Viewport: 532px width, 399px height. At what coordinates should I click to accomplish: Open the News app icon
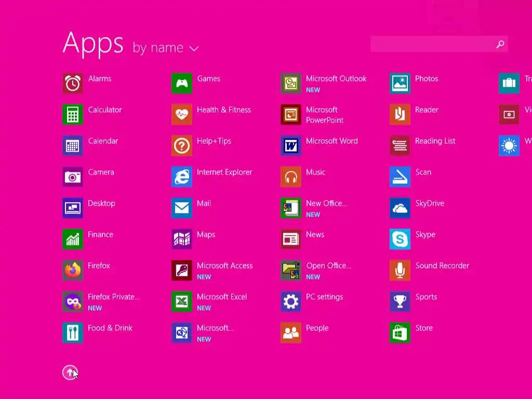click(291, 239)
